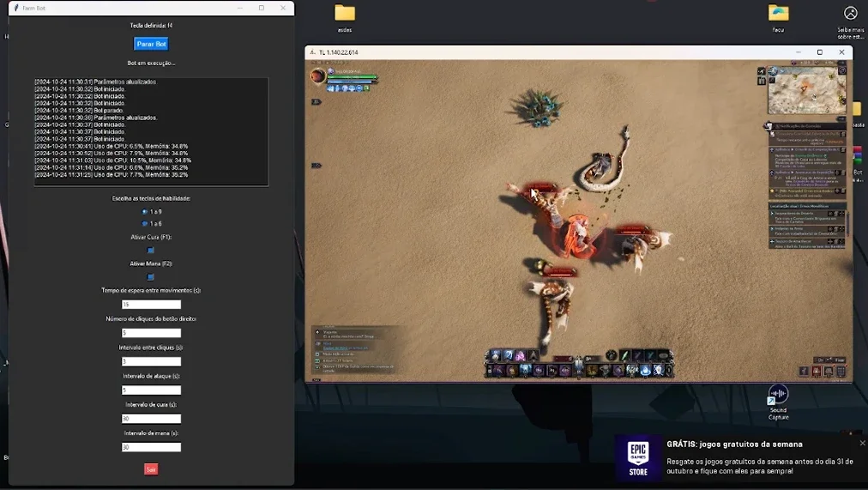Image resolution: width=868 pixels, height=490 pixels.
Task: Click the game chat log panel
Action: (353, 351)
